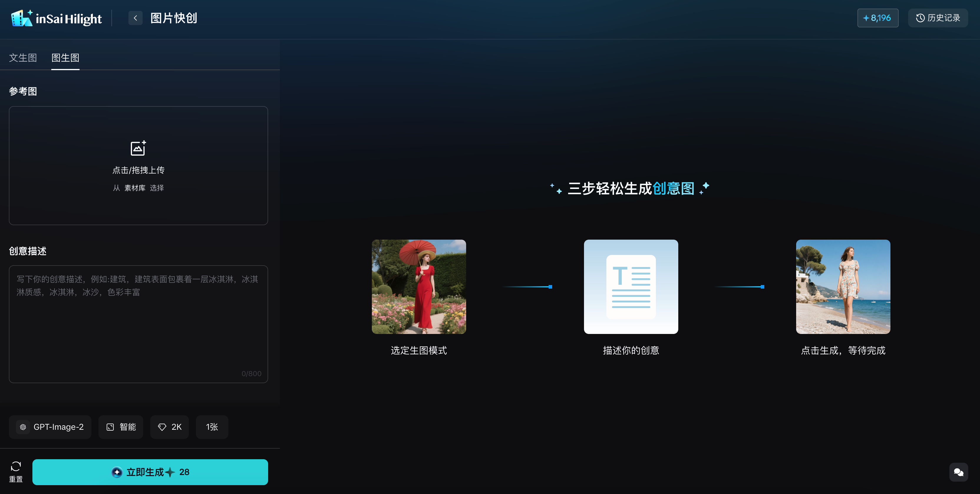Click the beach woman thumbnail

pos(843,286)
